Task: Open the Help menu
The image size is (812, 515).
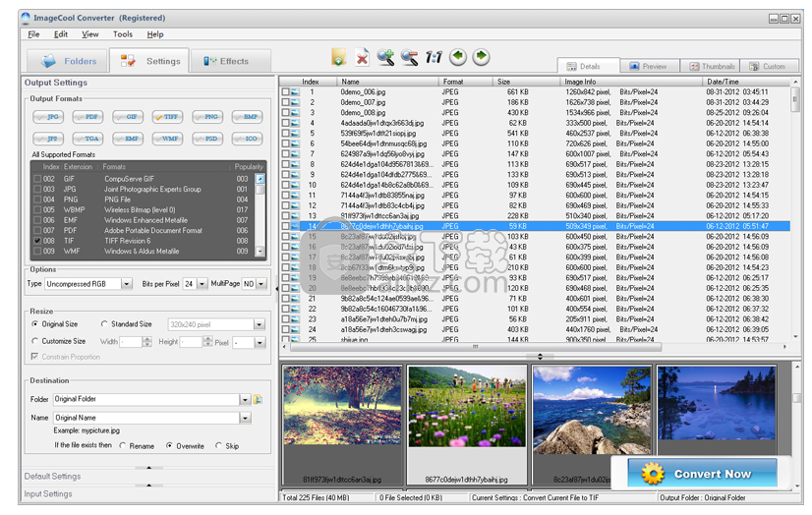Action: [155, 34]
